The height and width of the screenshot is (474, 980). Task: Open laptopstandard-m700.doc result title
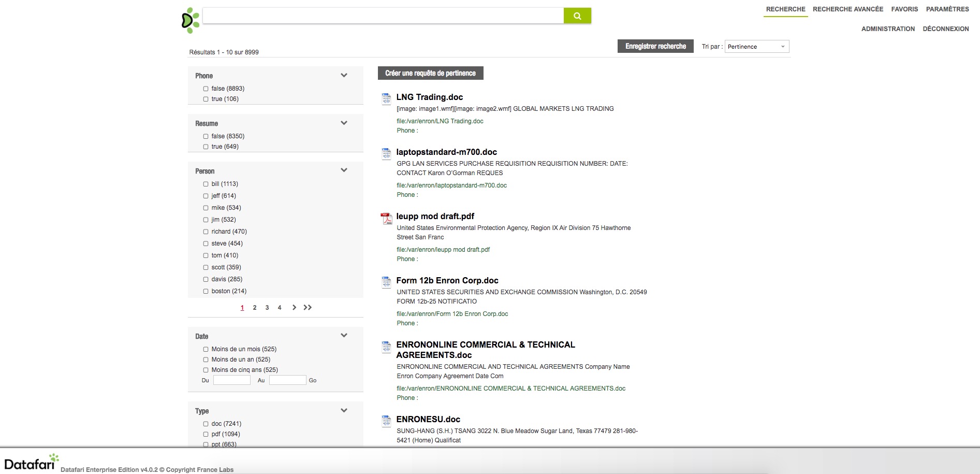click(x=446, y=152)
